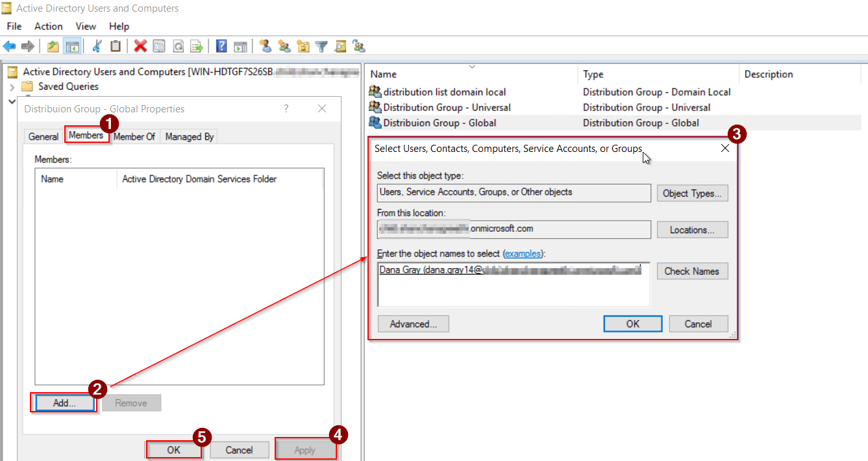Select the Create new user icon
Screen dimensions: 868x461
(x=265, y=45)
